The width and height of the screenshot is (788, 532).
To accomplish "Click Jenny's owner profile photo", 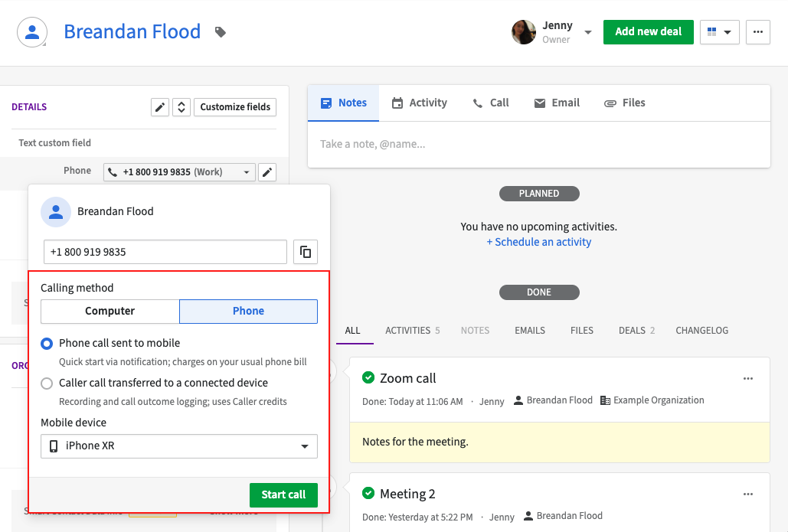I will pos(524,32).
